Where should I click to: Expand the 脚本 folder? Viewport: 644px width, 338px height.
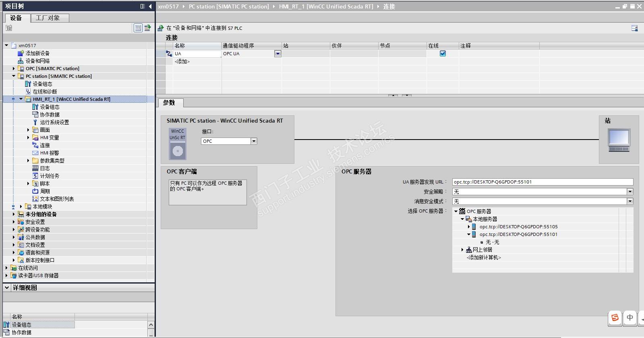(x=28, y=184)
